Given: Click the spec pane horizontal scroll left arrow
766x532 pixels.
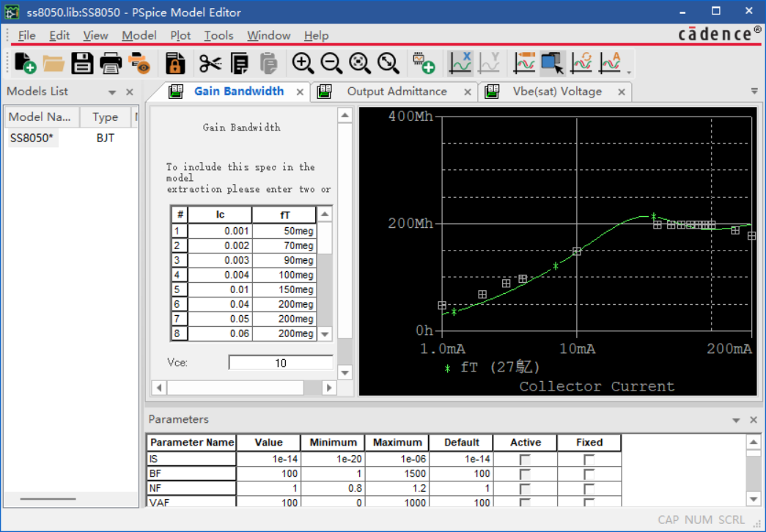Looking at the screenshot, I should click(159, 388).
